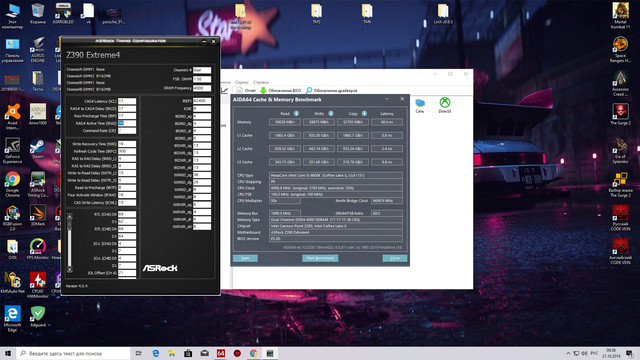Open Microsoft Store from taskbar
640x360 pixels.
188,353
